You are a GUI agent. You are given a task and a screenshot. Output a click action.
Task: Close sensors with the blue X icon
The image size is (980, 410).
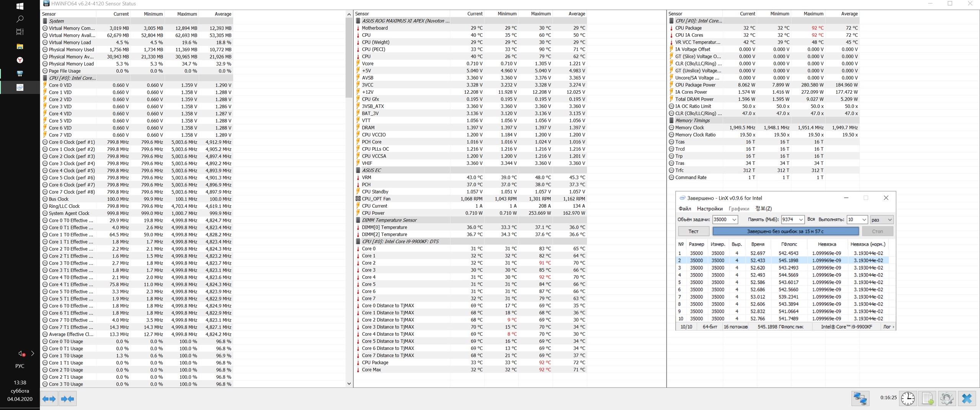coord(967,399)
